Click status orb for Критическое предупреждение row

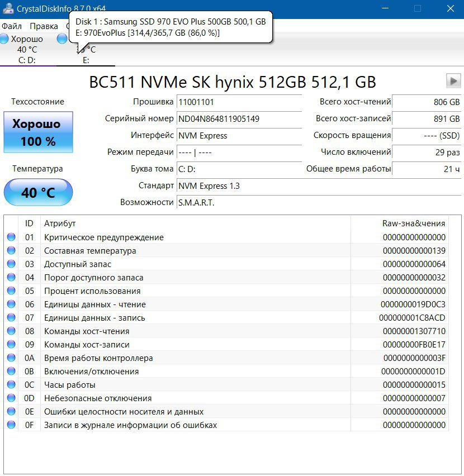pos(11,237)
